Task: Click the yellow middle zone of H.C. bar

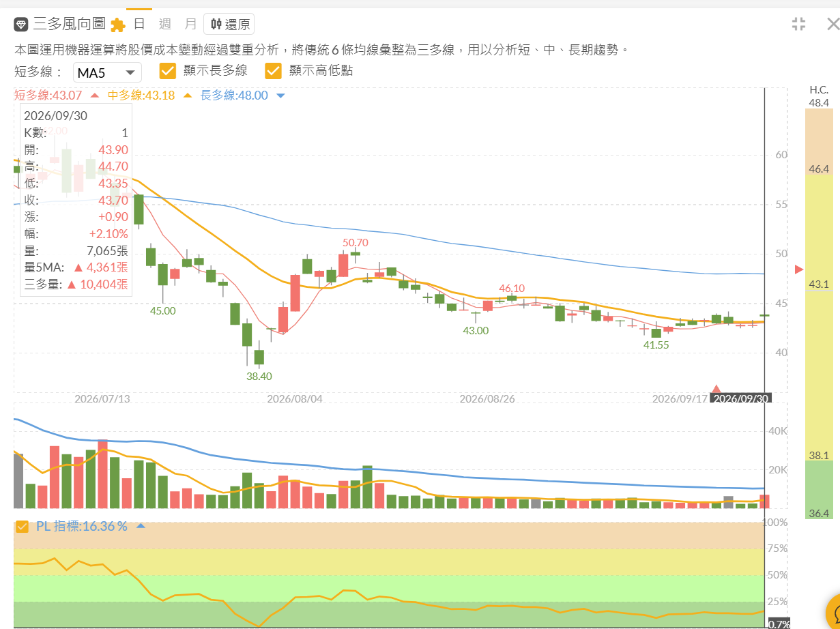Action: [x=819, y=318]
